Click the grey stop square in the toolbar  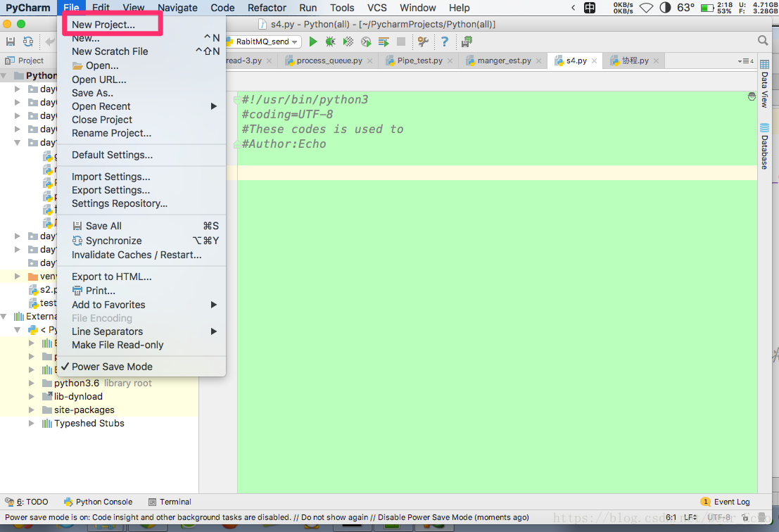[x=401, y=42]
